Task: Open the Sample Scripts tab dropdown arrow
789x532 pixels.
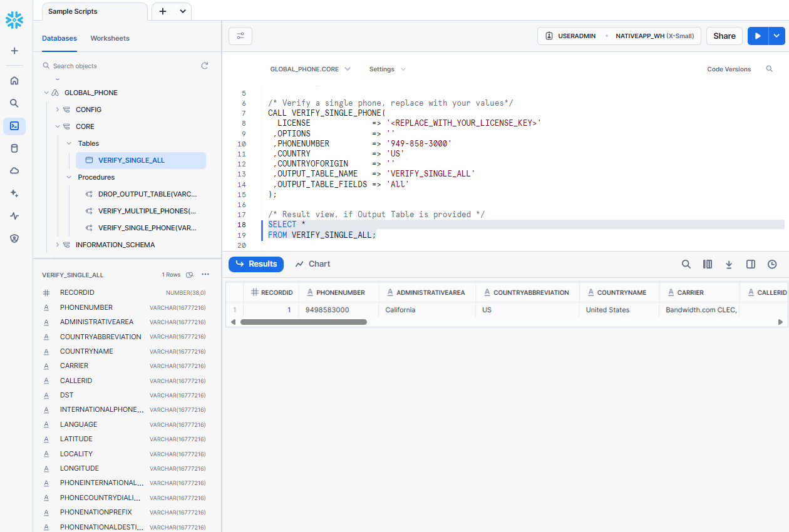Action: click(x=183, y=11)
